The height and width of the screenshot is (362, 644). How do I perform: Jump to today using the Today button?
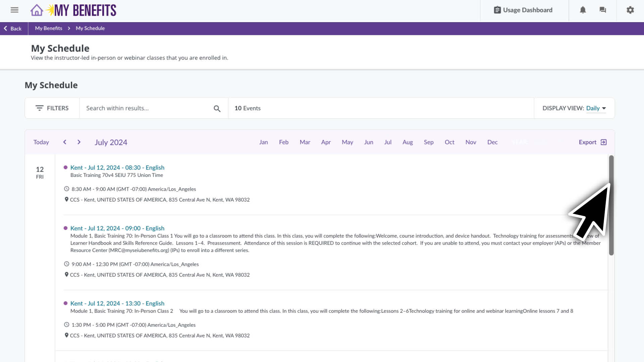point(41,142)
